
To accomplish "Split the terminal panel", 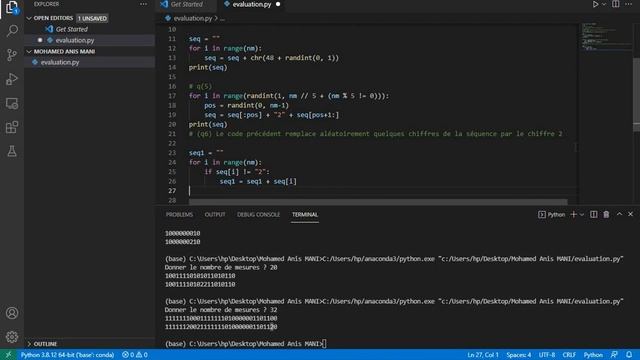I will [x=593, y=214].
